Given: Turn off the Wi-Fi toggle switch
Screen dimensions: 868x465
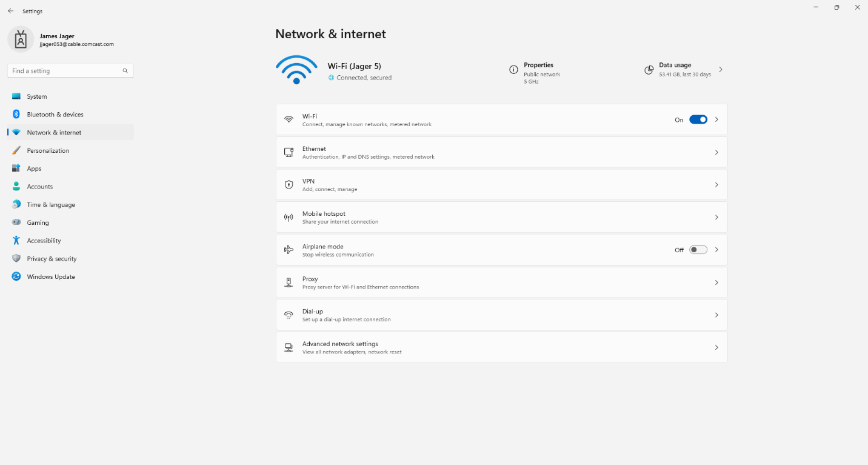Looking at the screenshot, I should pos(698,119).
